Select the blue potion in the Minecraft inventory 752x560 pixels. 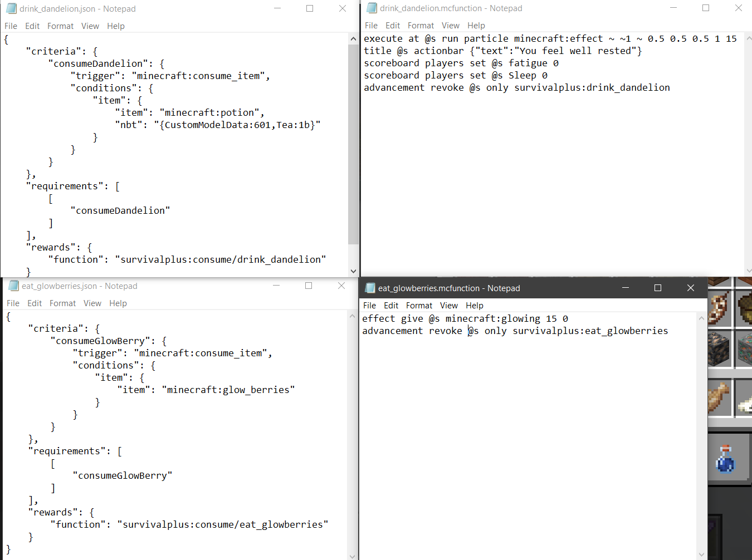coord(725,460)
